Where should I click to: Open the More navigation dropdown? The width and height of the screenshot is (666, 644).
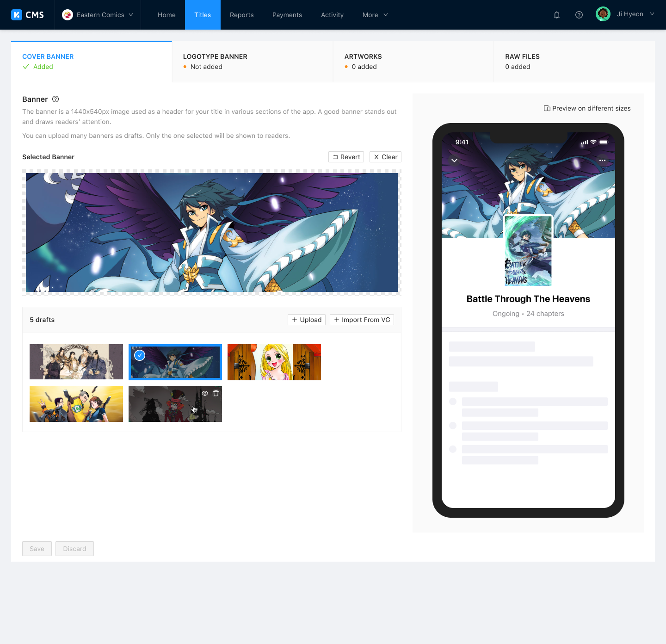click(x=375, y=15)
